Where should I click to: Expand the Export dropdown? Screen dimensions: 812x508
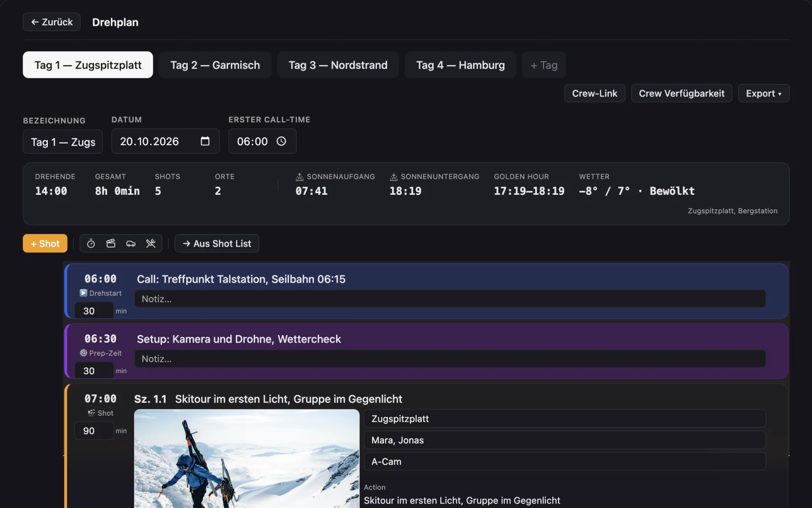pos(764,93)
